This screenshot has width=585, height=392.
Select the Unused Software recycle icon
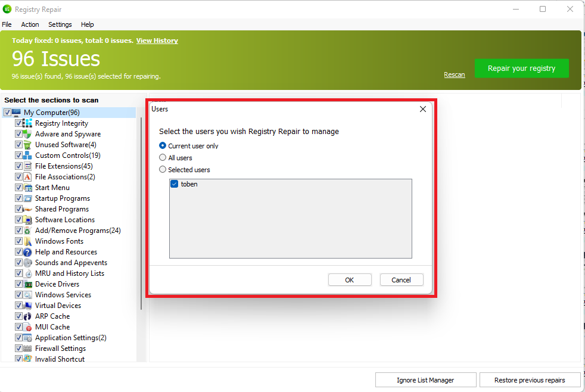coord(27,145)
